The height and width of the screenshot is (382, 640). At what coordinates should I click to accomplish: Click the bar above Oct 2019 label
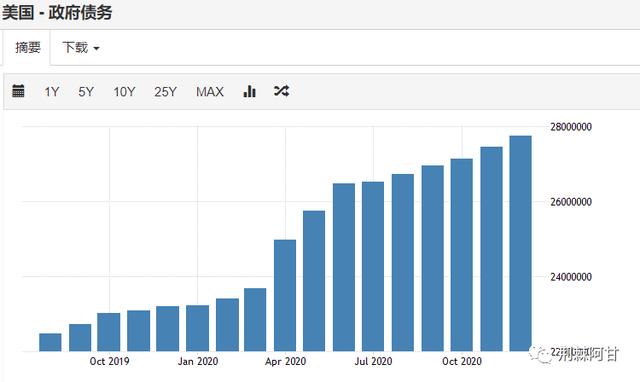pyautogui.click(x=109, y=332)
